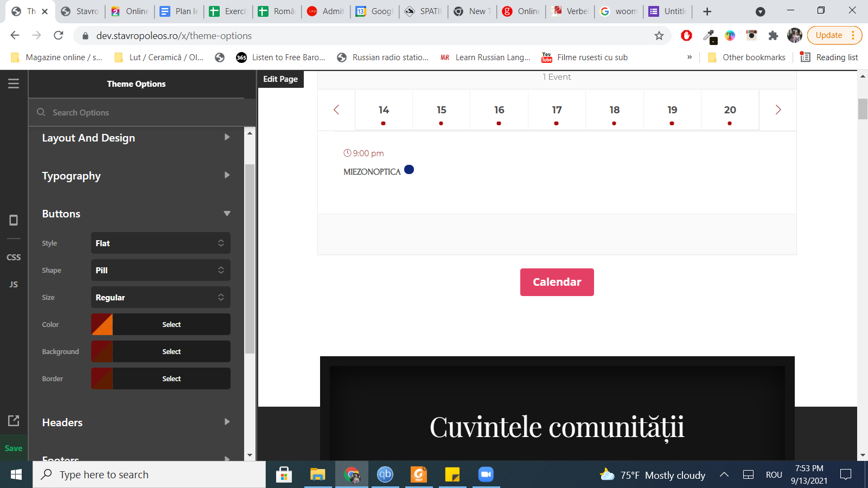
Task: Open the Shape dropdown set to Pill
Action: [x=161, y=271]
